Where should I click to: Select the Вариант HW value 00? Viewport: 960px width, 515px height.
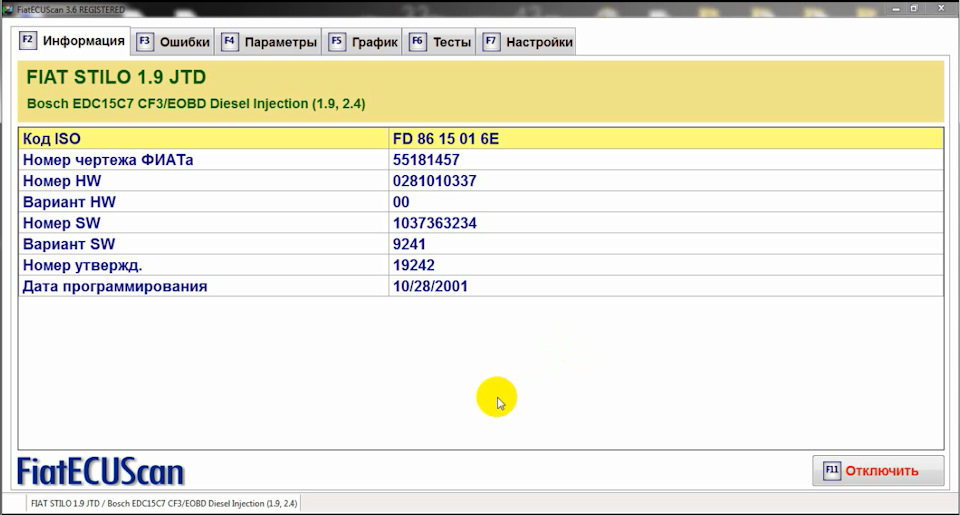pyautogui.click(x=401, y=202)
